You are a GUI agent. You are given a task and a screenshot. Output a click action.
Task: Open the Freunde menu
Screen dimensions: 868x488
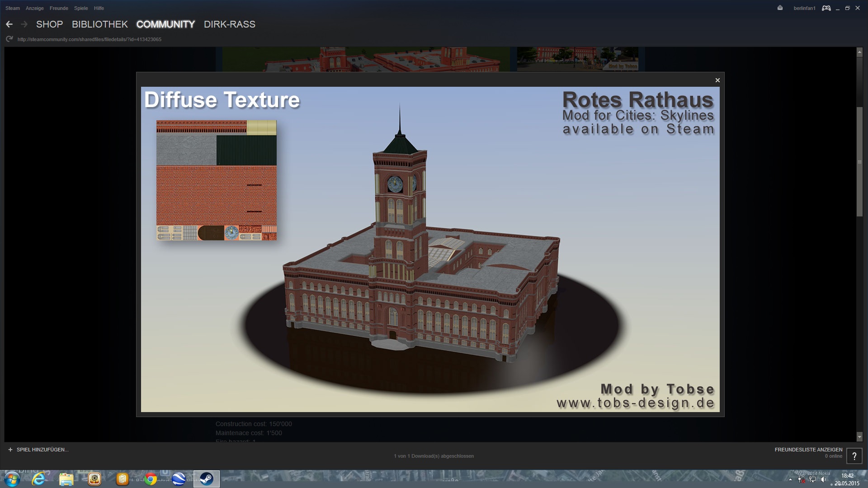(59, 8)
